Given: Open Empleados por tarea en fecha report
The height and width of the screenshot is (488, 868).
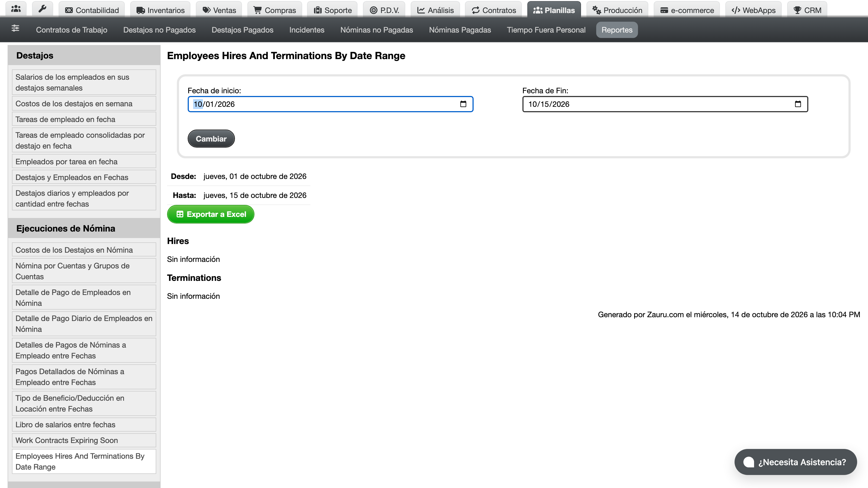Looking at the screenshot, I should click(x=84, y=161).
